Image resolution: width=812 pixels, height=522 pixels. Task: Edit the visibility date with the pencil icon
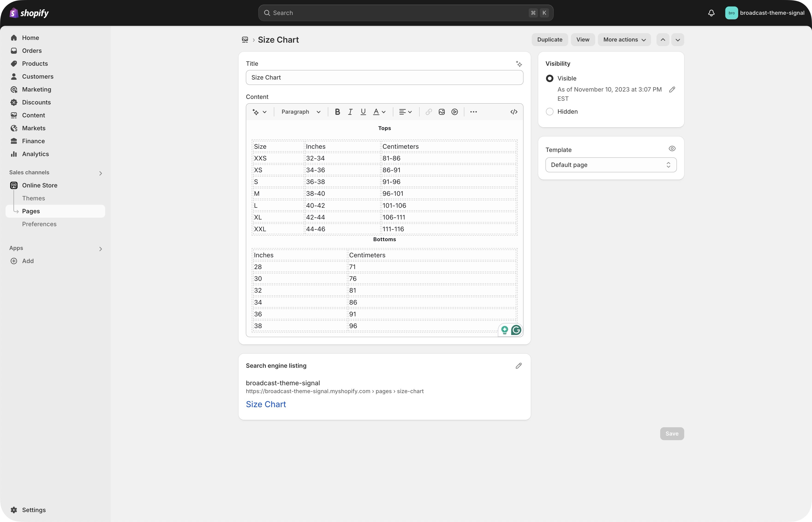(x=672, y=89)
